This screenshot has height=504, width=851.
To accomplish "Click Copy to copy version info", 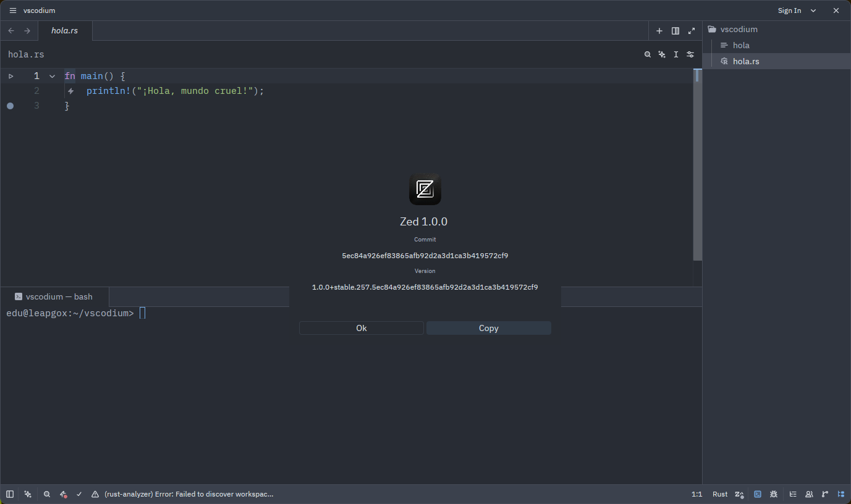I will (488, 328).
